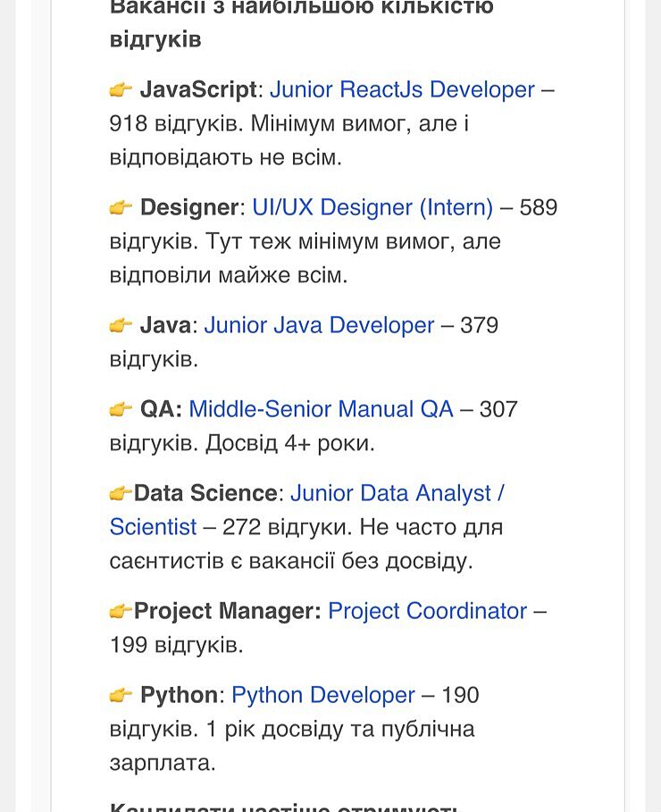Screen dimensions: 661x812
Task: Click the pointing hand emoji before Data Science
Action: 121,494
